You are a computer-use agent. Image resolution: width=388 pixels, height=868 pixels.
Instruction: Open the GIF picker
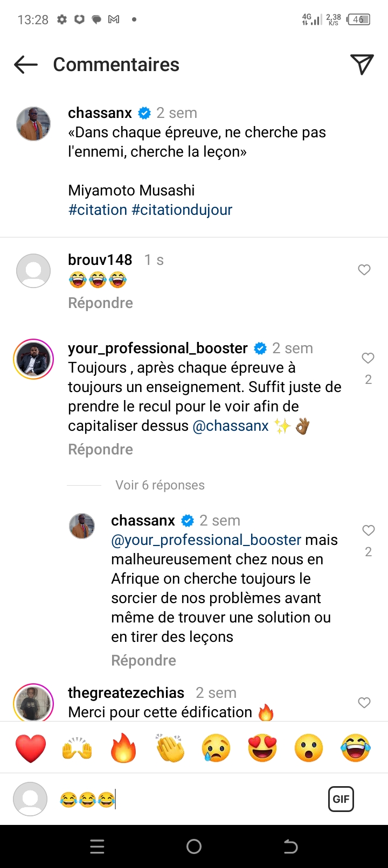[341, 799]
